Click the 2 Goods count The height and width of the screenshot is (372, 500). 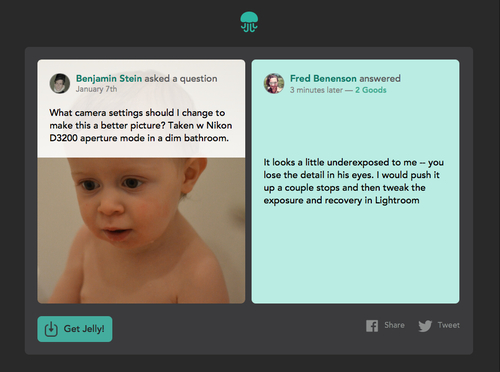click(371, 90)
